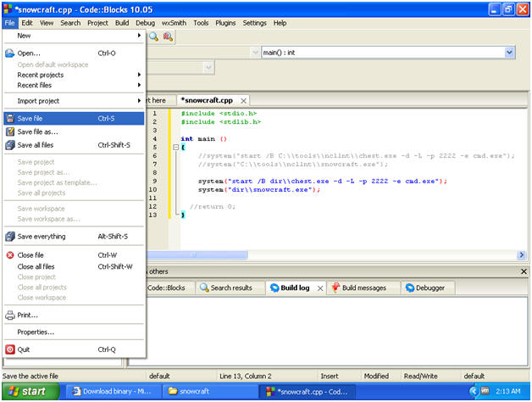The image size is (532, 402).
Task: Switch to the Build messages tab
Action: 363,288
